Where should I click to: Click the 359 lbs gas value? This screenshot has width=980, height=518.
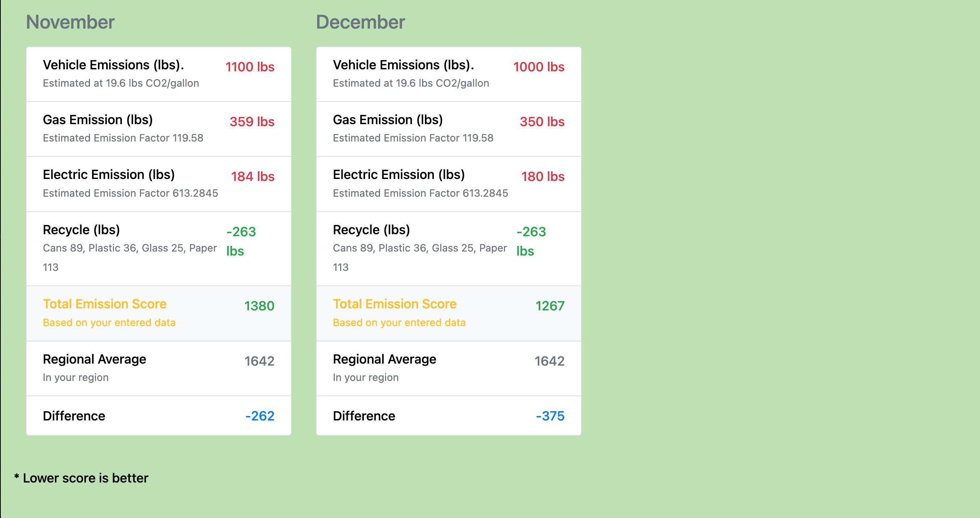click(252, 122)
